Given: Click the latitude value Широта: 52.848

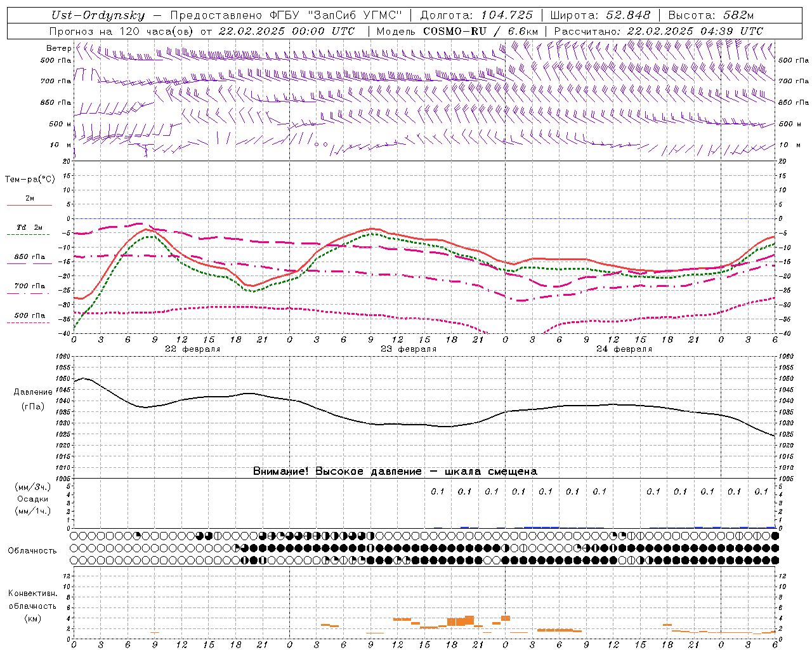Looking at the screenshot, I should [600, 16].
